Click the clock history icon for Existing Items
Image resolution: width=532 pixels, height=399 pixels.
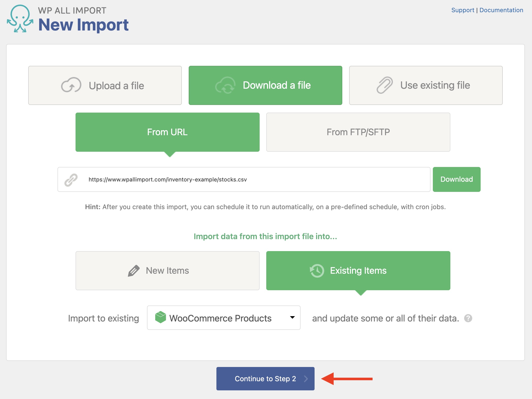(317, 271)
